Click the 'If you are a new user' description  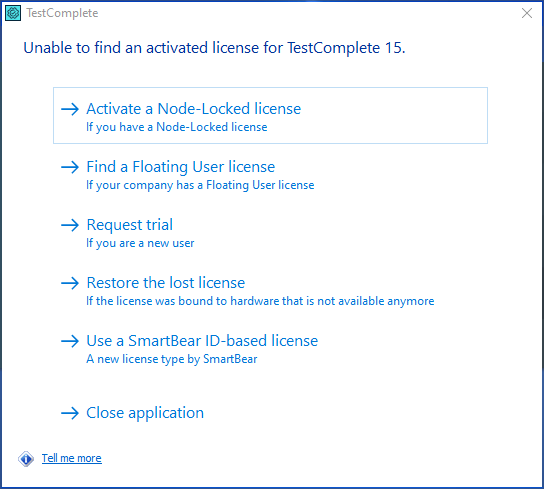pos(140,243)
